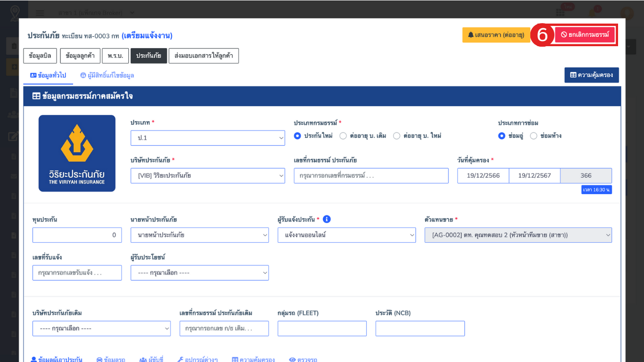The width and height of the screenshot is (644, 362).
Task: Click the user avatar in top bar
Action: [x=627, y=13]
